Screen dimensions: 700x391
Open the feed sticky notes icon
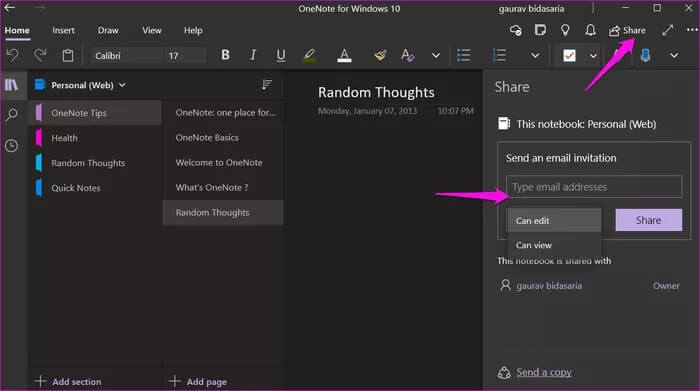tap(540, 30)
